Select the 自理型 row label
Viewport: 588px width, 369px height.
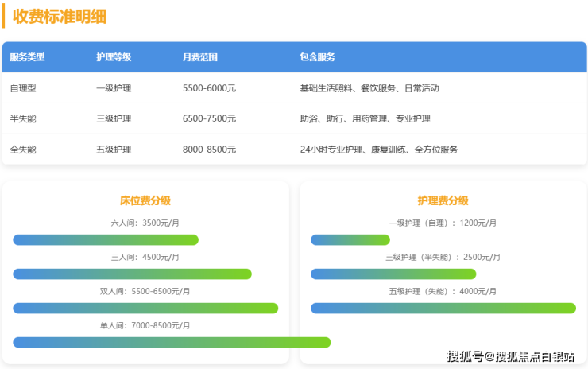pos(23,88)
